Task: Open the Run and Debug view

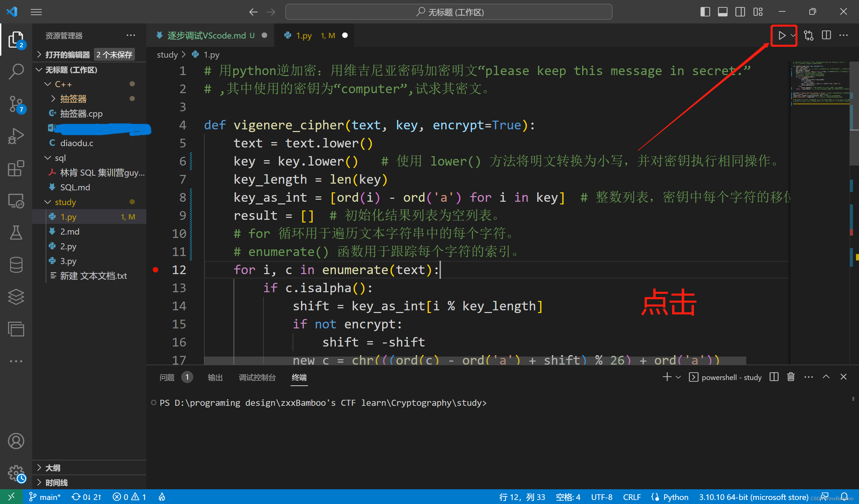Action: [16, 135]
